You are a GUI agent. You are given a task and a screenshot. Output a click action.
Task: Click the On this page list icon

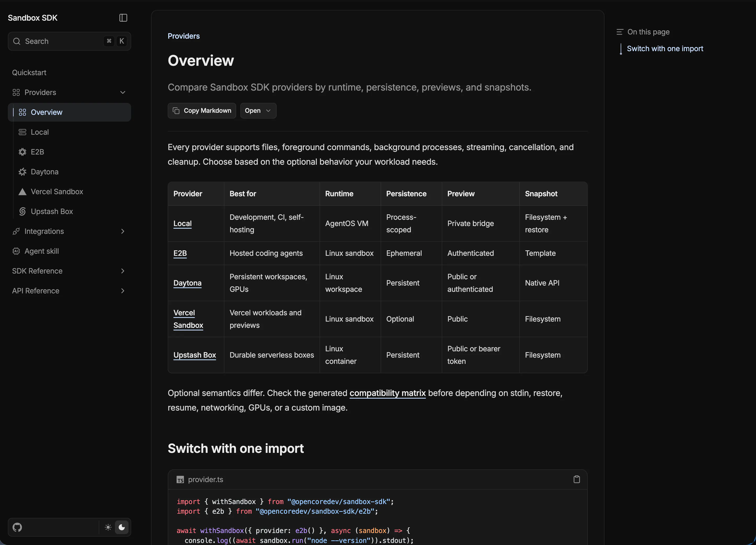(x=620, y=32)
